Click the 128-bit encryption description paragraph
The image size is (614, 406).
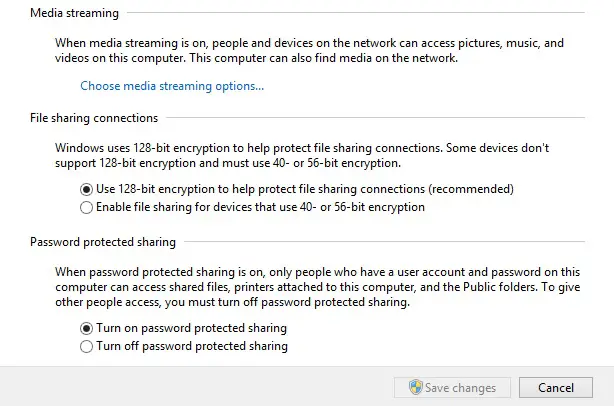(302, 155)
